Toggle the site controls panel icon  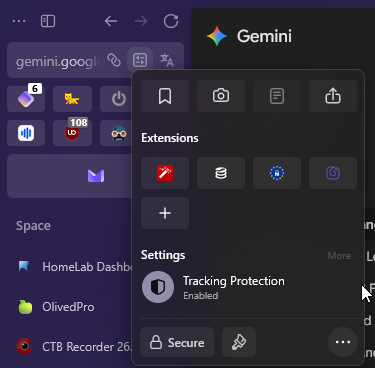coord(140,60)
